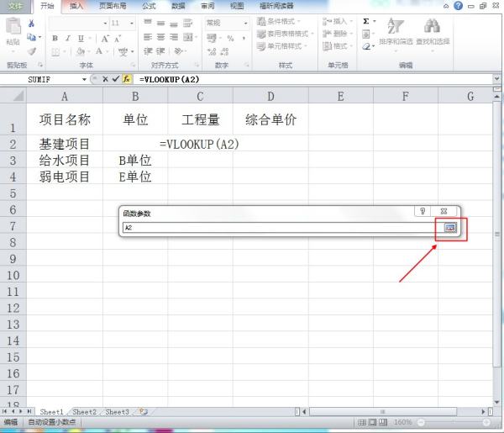This screenshot has height=433, width=504.
Task: Click the Clear eraser icon
Action: pyautogui.click(x=366, y=46)
